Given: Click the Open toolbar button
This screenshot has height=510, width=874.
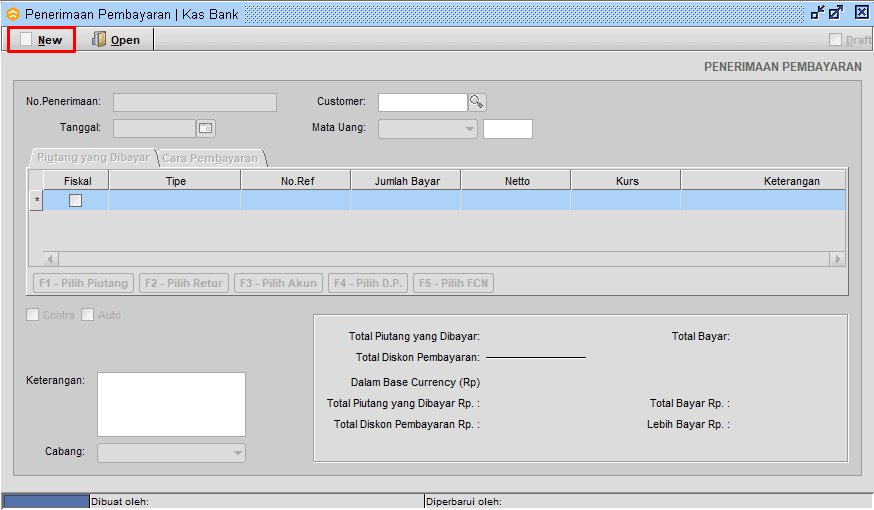Looking at the screenshot, I should click(116, 40).
